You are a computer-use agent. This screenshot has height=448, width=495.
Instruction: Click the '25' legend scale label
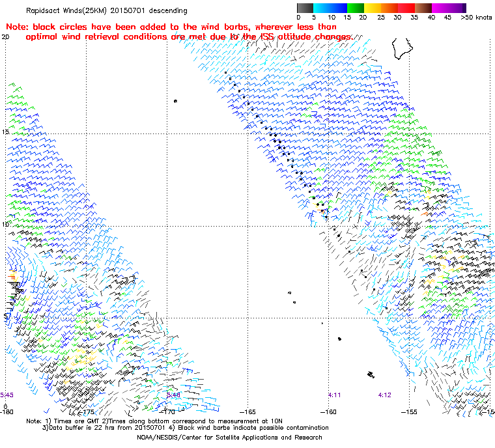tap(381, 18)
